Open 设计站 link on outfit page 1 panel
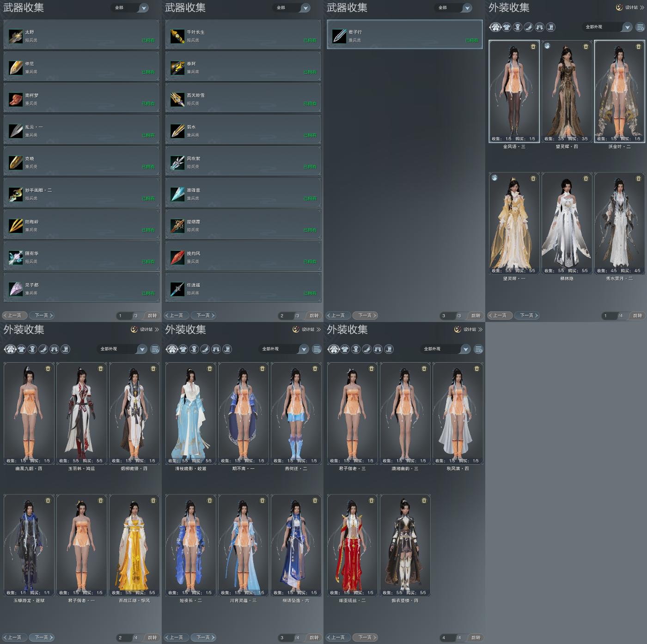 point(630,7)
